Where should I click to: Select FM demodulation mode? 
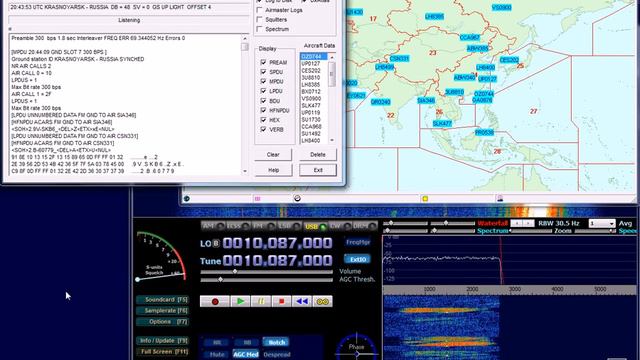pyautogui.click(x=263, y=226)
